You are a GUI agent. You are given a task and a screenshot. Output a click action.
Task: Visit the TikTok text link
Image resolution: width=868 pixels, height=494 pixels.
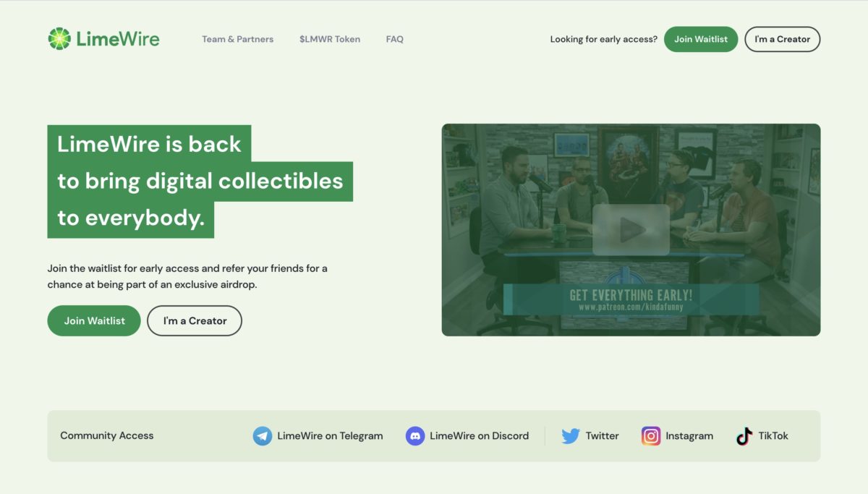tap(773, 436)
